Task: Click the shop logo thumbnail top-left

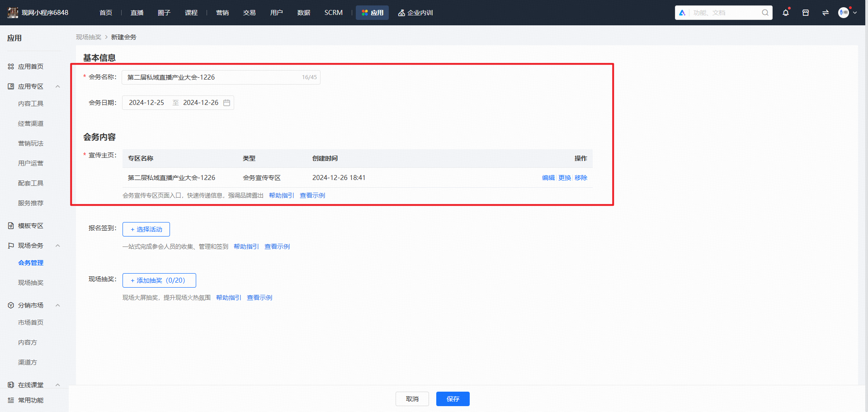Action: 13,13
